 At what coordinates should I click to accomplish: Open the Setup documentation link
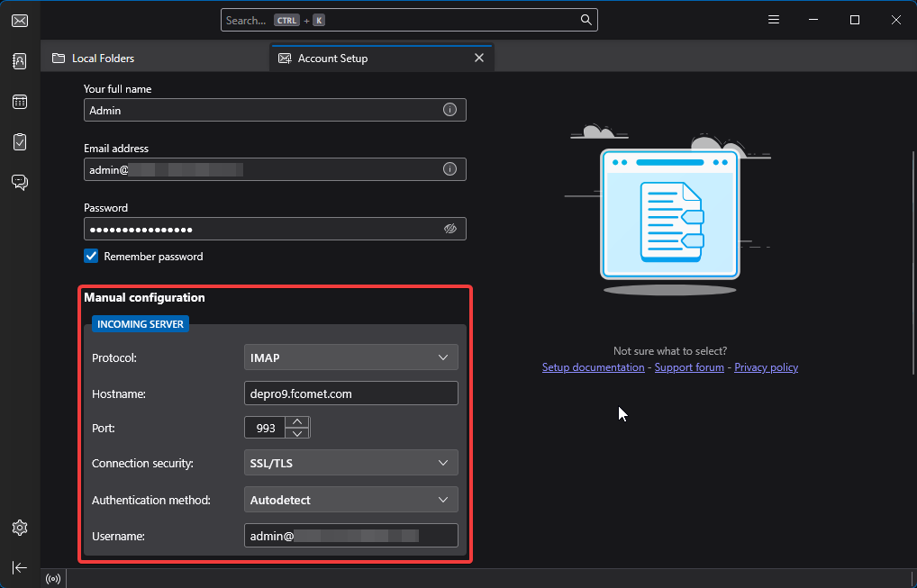[593, 367]
